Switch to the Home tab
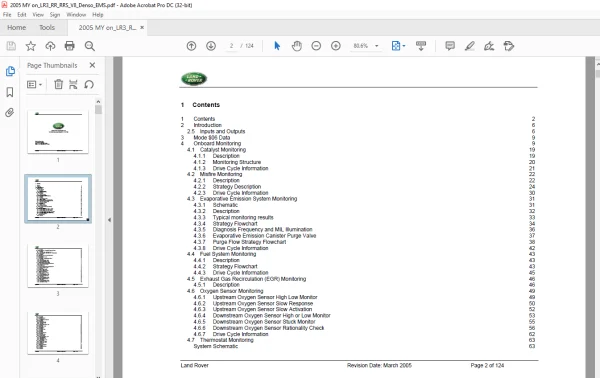The height and width of the screenshot is (378, 600). (x=16, y=28)
